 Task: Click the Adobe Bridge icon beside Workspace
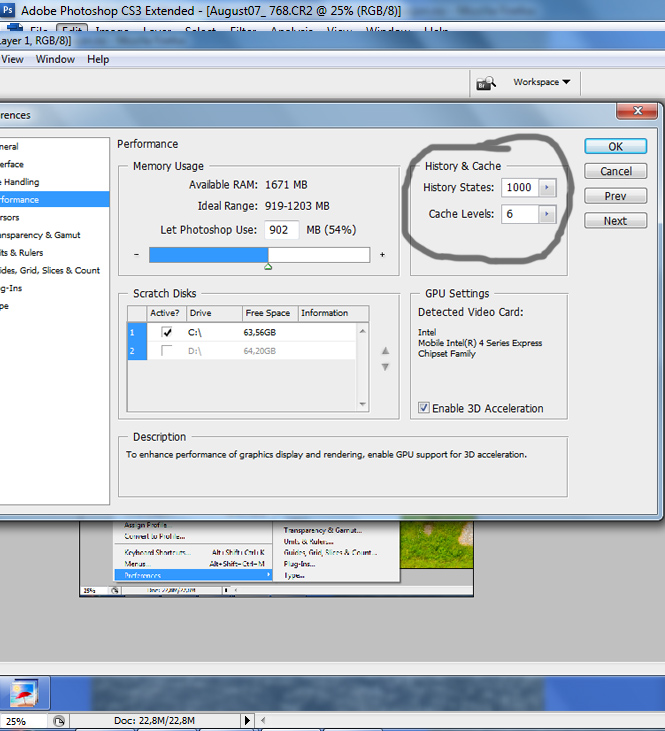click(485, 83)
